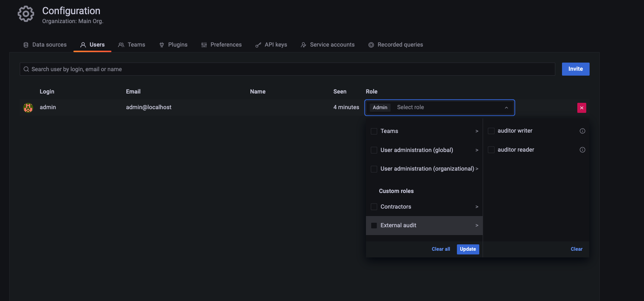Viewport: 644px width, 301px height.
Task: Click the Configuration gear icon
Action: click(26, 14)
